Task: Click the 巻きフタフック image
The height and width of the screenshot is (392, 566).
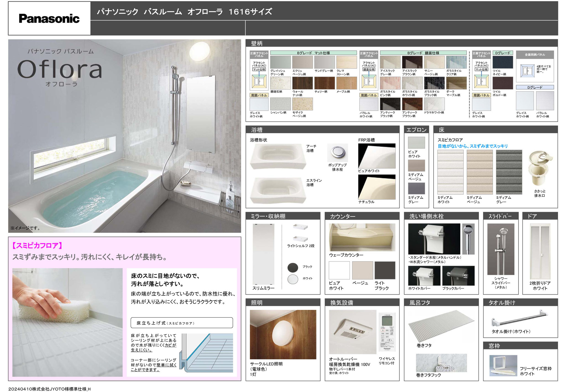Action: [x=441, y=363]
